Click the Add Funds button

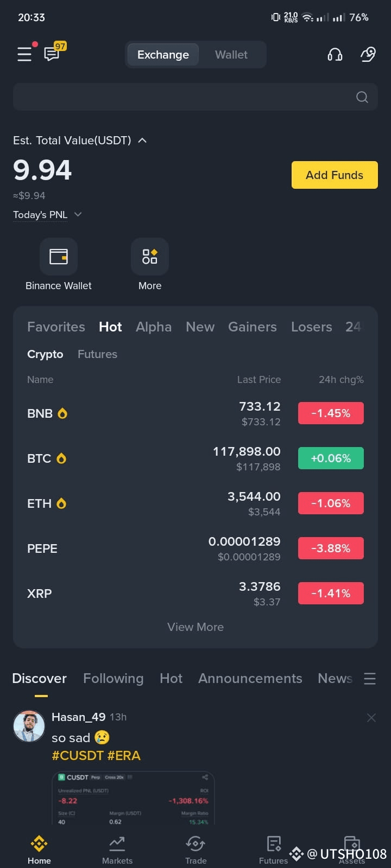pyautogui.click(x=335, y=175)
